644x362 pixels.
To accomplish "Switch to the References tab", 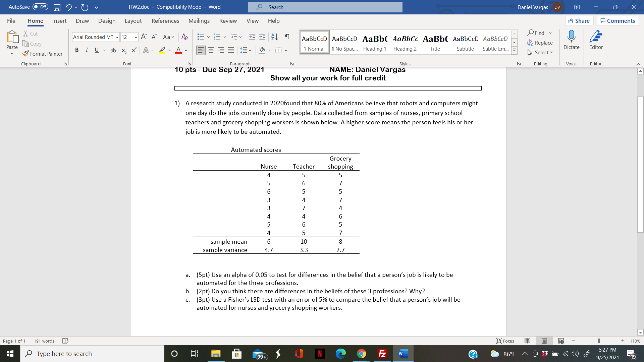I will point(165,21).
